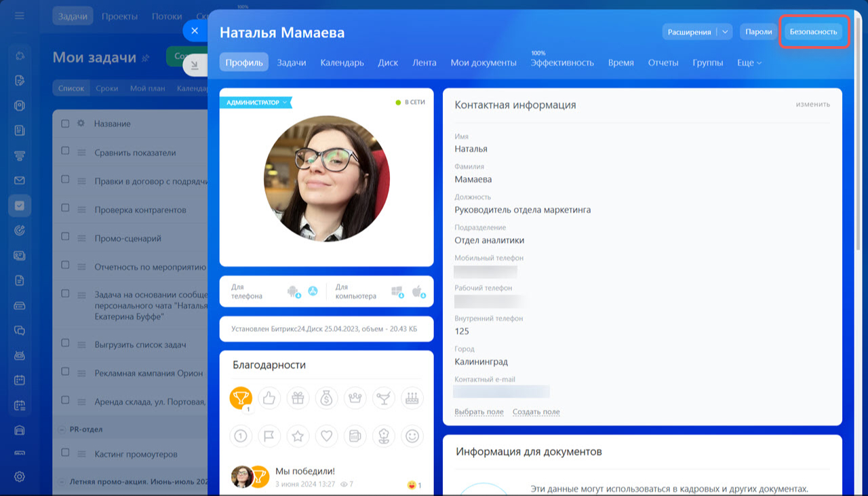
Task: Check the Проверка контрагентов task
Action: 65,208
